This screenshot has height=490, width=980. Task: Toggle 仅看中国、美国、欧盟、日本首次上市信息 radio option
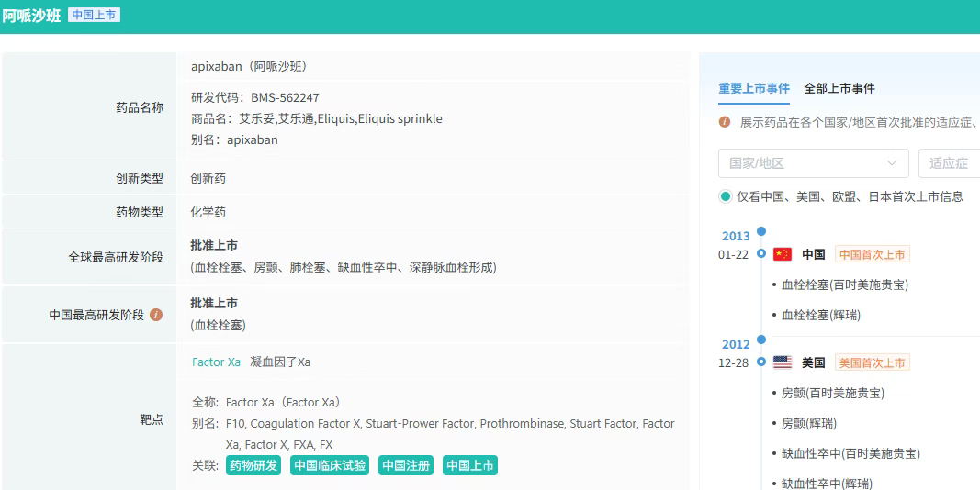(726, 196)
